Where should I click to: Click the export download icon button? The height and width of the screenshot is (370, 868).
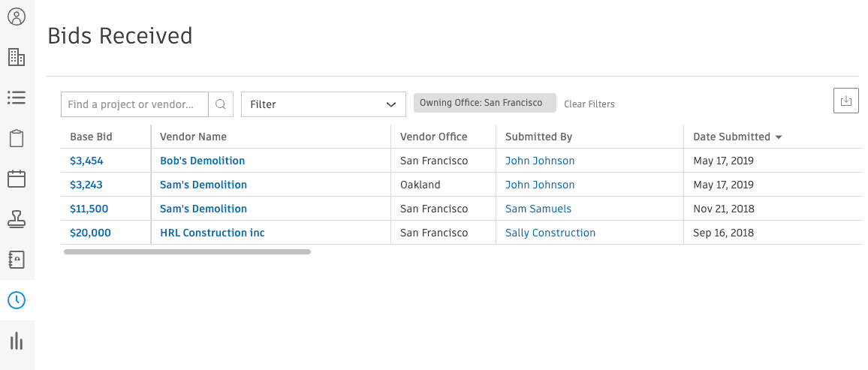coord(846,101)
